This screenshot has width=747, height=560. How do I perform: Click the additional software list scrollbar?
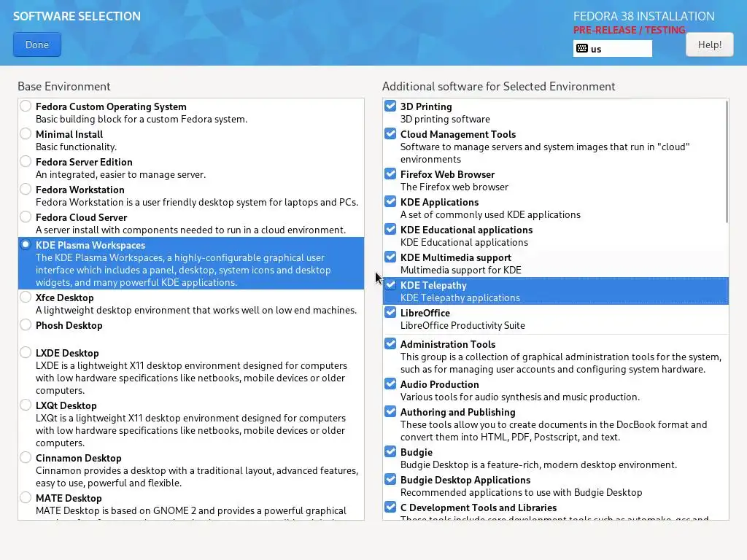coord(727,162)
